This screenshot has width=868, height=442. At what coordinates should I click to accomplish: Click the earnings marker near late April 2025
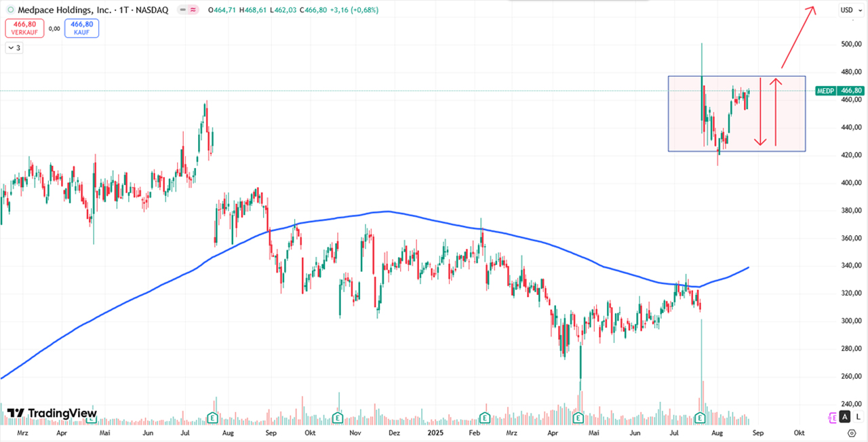[578, 417]
